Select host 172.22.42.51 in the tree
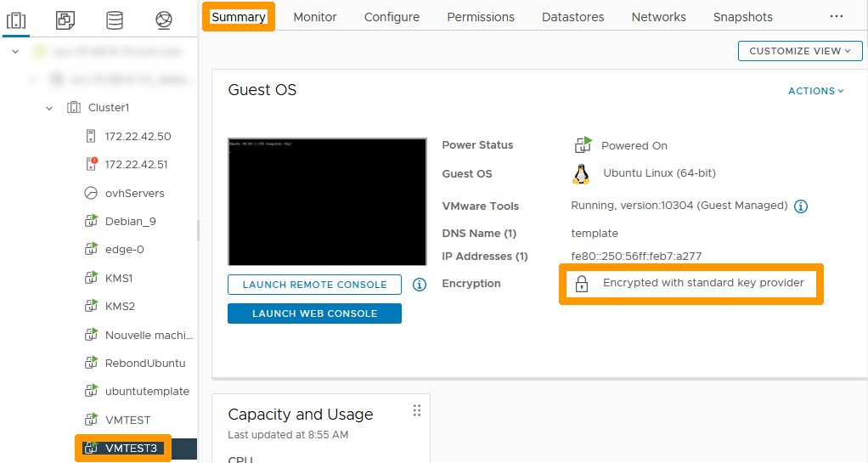The width and height of the screenshot is (868, 463). click(136, 165)
